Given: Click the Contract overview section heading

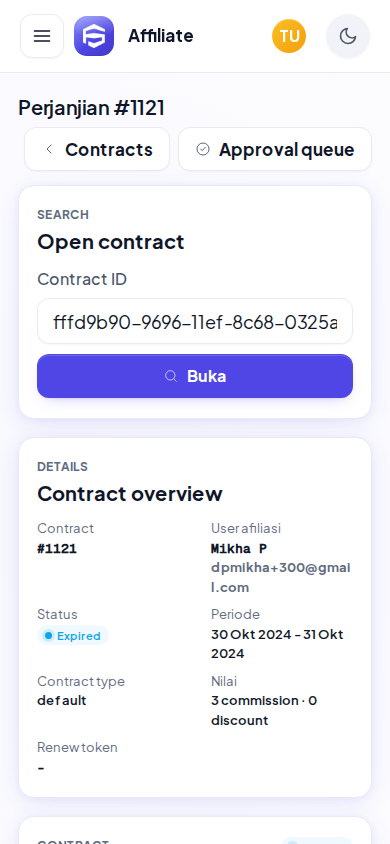Looking at the screenshot, I should point(130,494).
